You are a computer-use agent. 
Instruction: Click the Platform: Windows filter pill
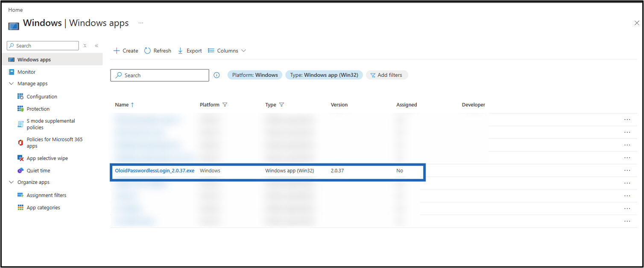[255, 75]
